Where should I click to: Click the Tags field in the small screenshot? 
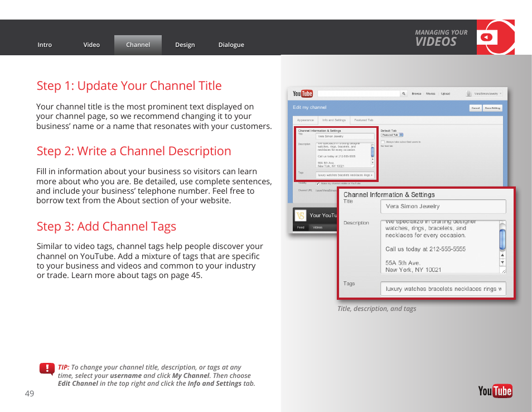(x=345, y=175)
